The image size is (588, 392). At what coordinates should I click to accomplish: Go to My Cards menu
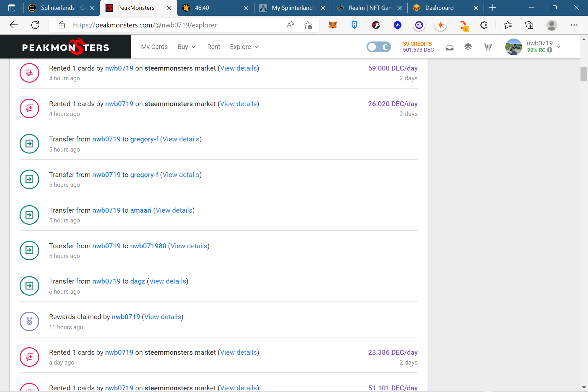point(154,47)
